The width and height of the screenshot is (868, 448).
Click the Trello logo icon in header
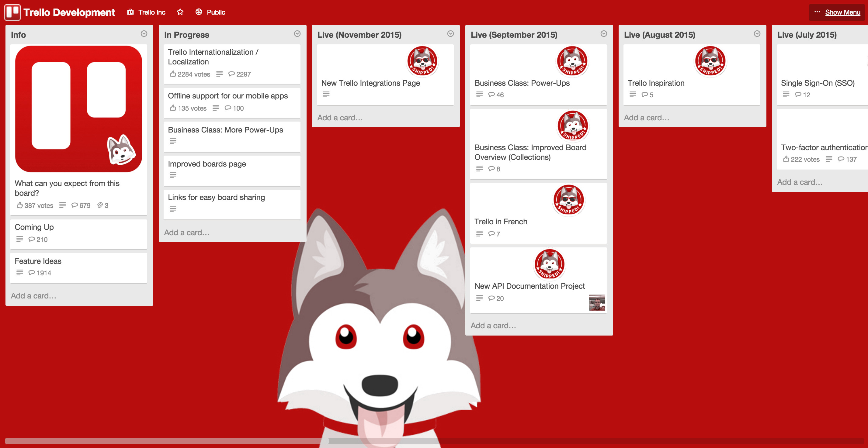12,12
